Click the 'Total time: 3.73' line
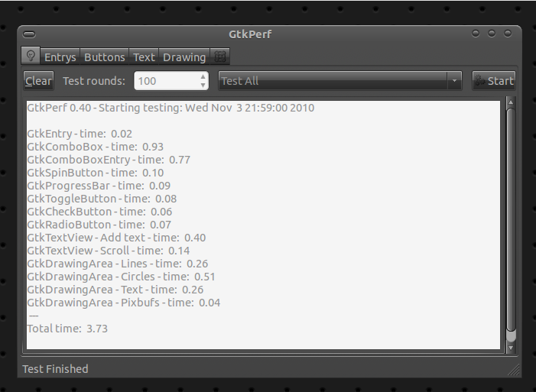 point(67,329)
